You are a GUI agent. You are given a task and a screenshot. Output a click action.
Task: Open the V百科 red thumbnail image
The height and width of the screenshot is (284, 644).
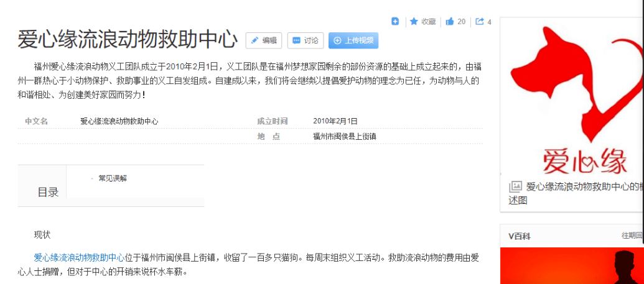tap(572, 265)
